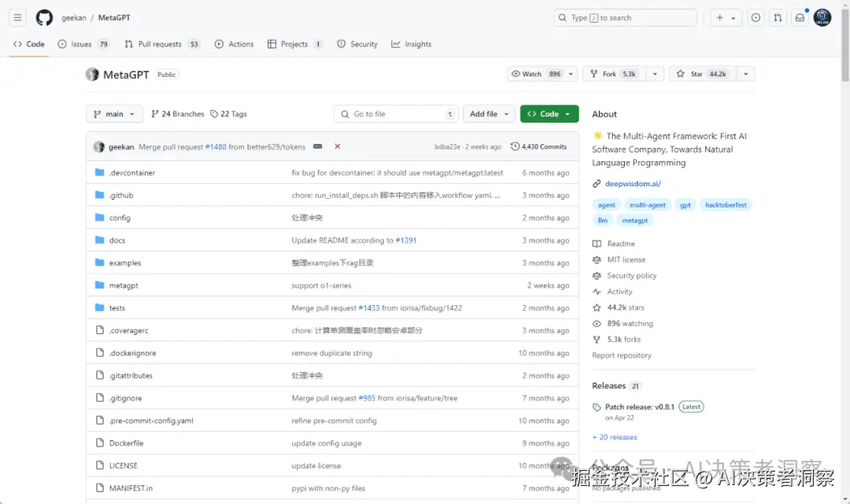Open the geekan owner link in breadcrumb
This screenshot has width=850, height=504.
point(74,18)
